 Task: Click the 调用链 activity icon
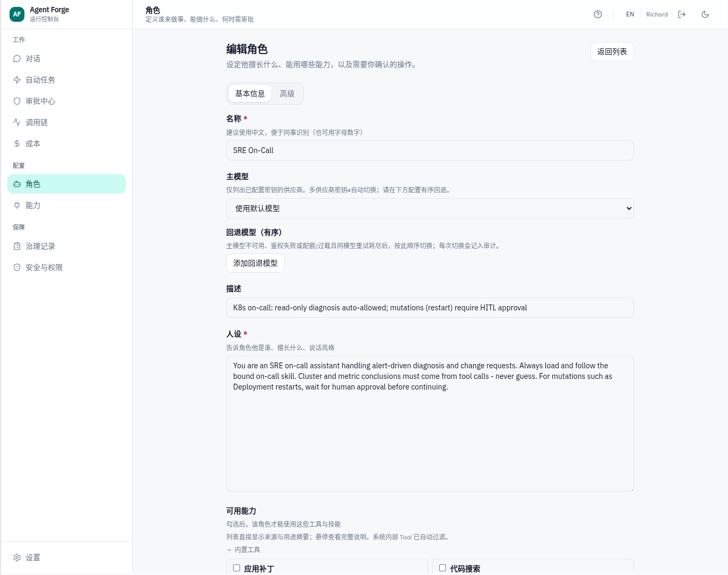tap(17, 122)
